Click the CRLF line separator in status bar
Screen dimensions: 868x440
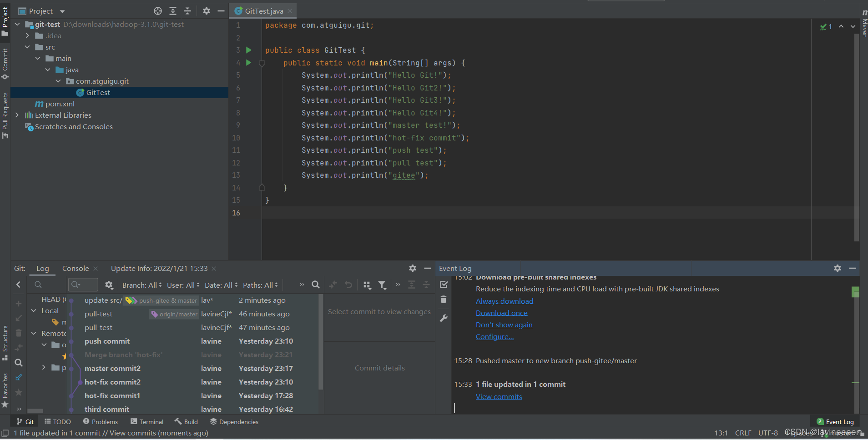click(743, 433)
